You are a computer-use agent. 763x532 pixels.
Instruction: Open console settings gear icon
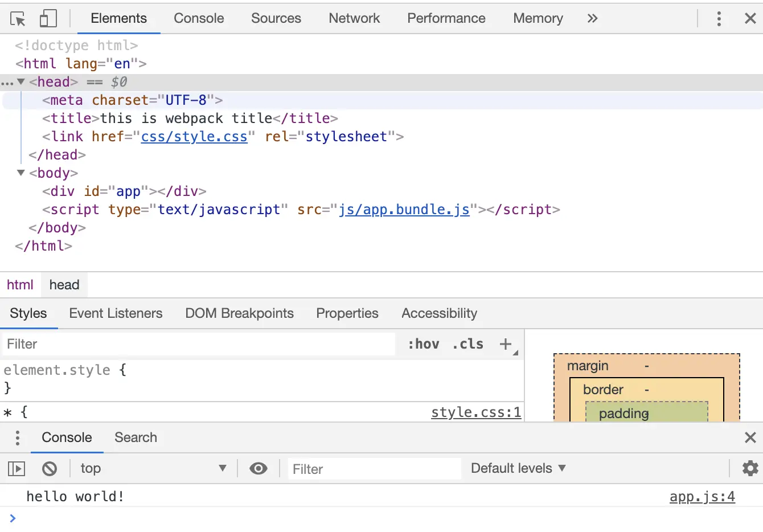pyautogui.click(x=750, y=468)
